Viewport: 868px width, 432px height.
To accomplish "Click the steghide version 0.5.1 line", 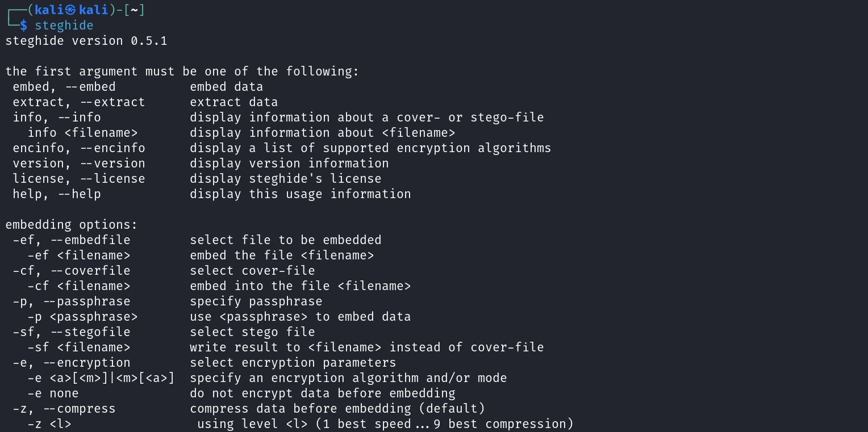I will (86, 41).
